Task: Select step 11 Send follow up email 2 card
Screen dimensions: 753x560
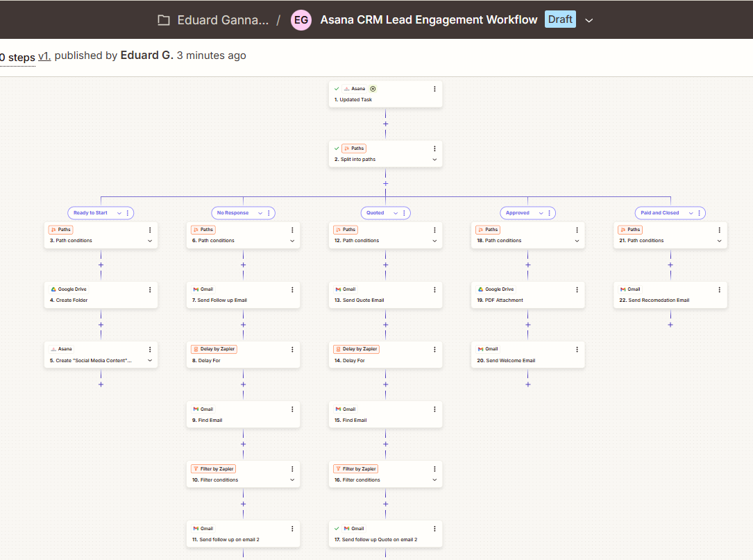Action: [x=243, y=534]
